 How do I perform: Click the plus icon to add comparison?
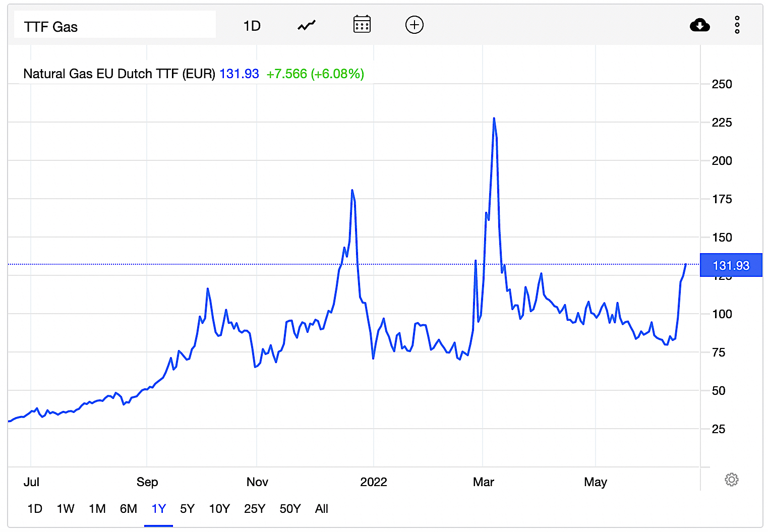pos(414,25)
